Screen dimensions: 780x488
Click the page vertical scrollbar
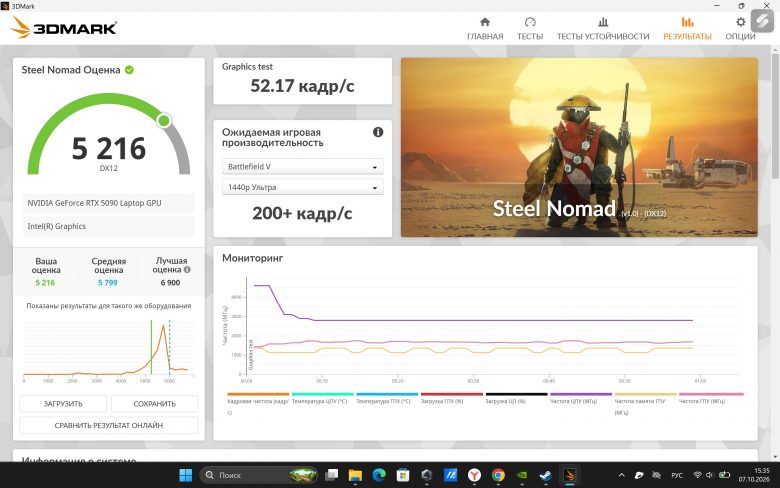pyautogui.click(x=775, y=114)
